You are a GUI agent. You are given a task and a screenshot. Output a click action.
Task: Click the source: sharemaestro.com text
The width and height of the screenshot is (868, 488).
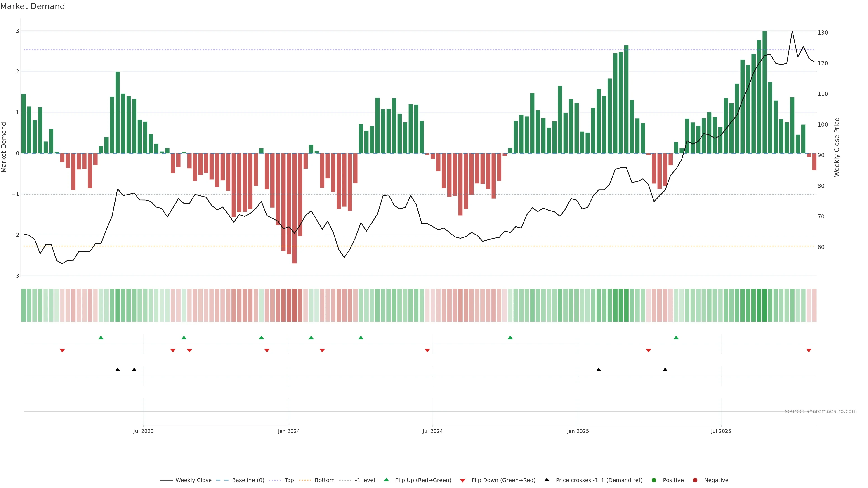[821, 411]
